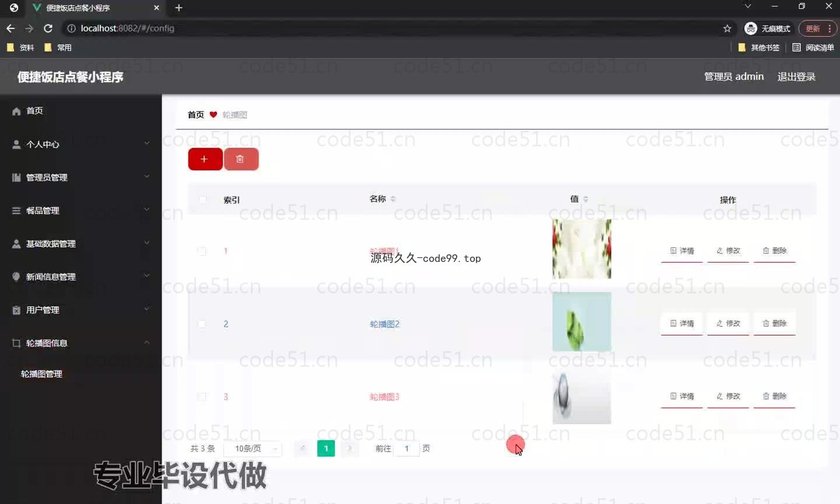Open a new browser tab
Screen dimensions: 840x504
coord(178,8)
